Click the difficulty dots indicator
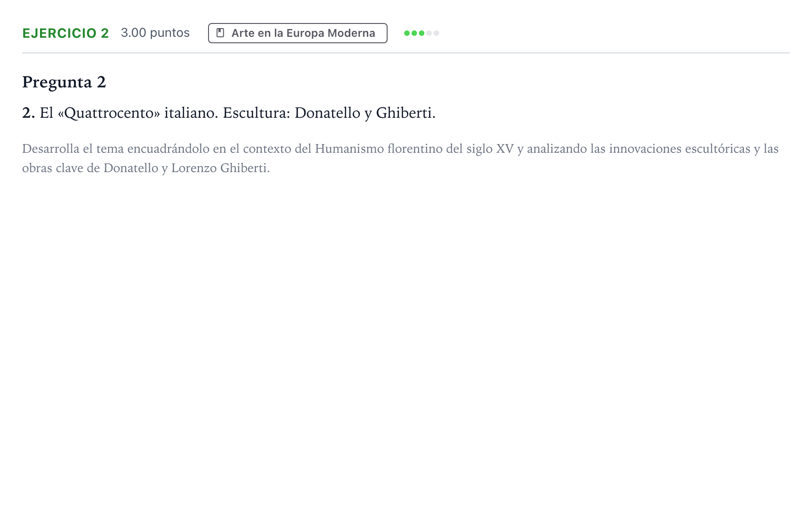The width and height of the screenshot is (812, 521). 422,33
